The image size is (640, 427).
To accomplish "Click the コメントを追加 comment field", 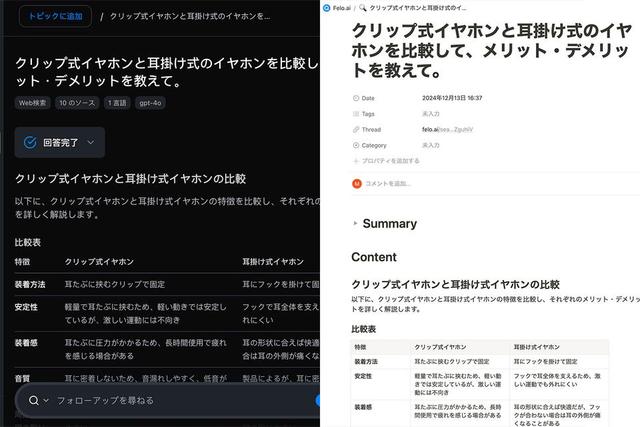I will 388,184.
